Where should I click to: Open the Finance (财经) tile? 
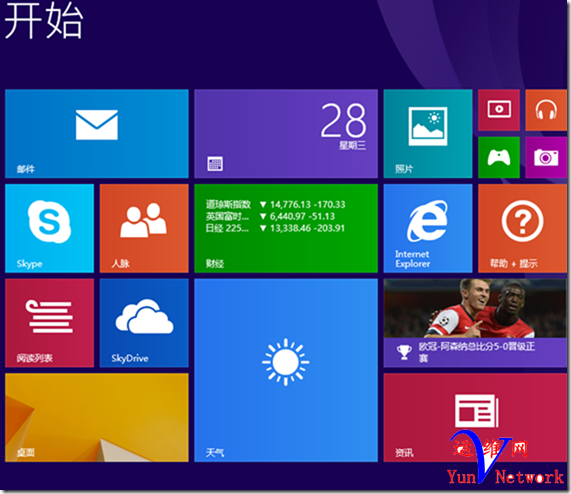click(286, 228)
